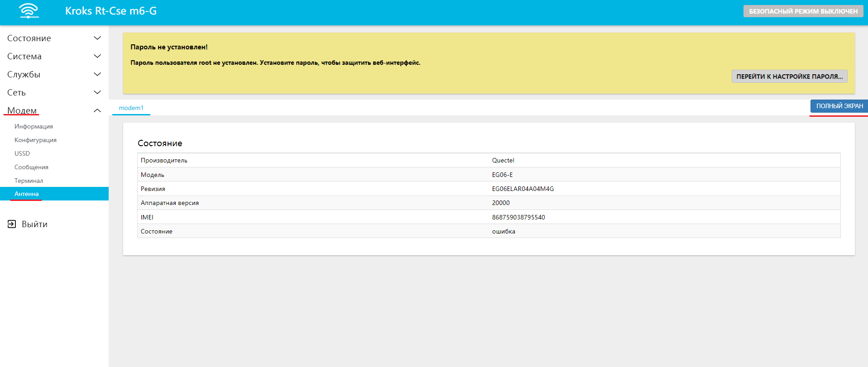Open the Состояние sidebar section
This screenshot has height=367, width=868.
[29, 38]
